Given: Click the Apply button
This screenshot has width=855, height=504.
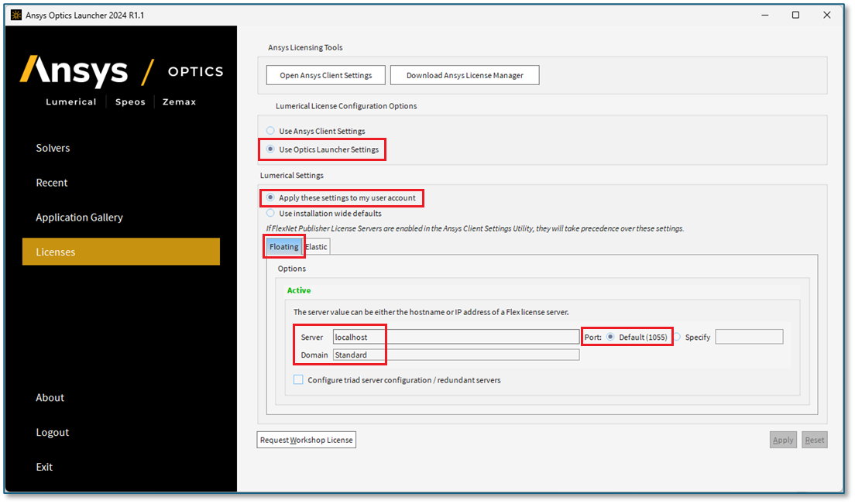Looking at the screenshot, I should pyautogui.click(x=783, y=440).
